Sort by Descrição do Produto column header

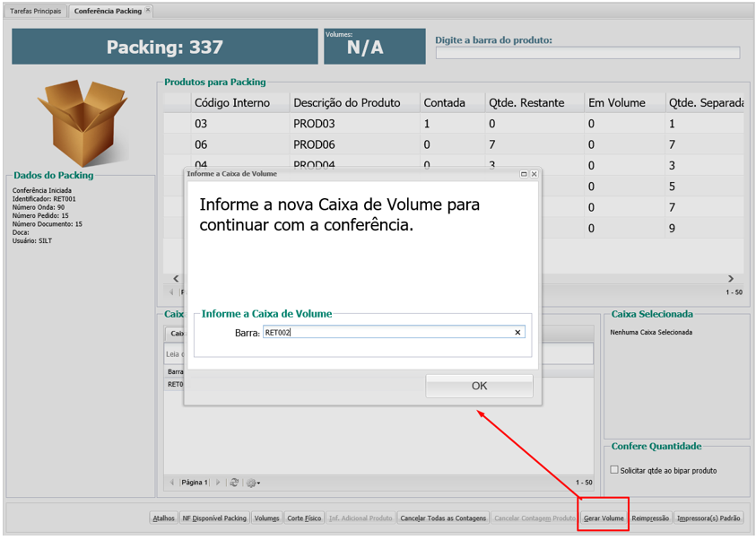[x=354, y=102]
